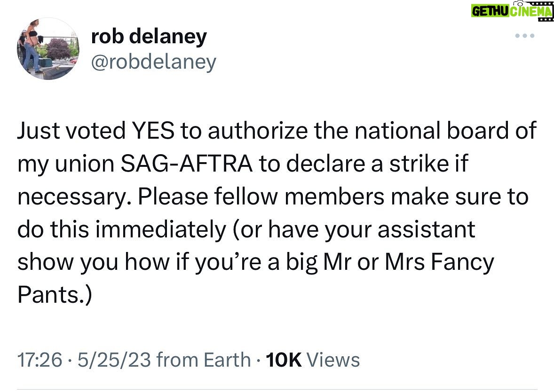The image size is (554, 392).
Task: Click the "from Earth" location text
Action: tap(204, 360)
